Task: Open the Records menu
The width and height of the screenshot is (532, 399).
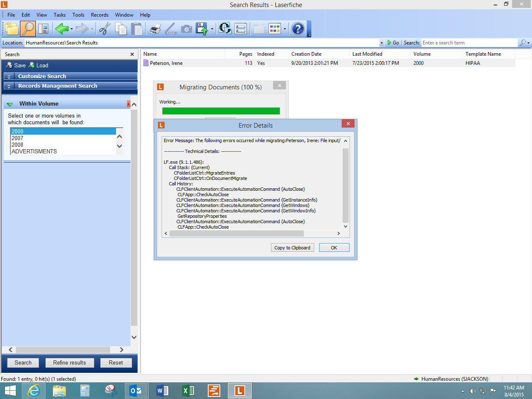Action: point(100,15)
